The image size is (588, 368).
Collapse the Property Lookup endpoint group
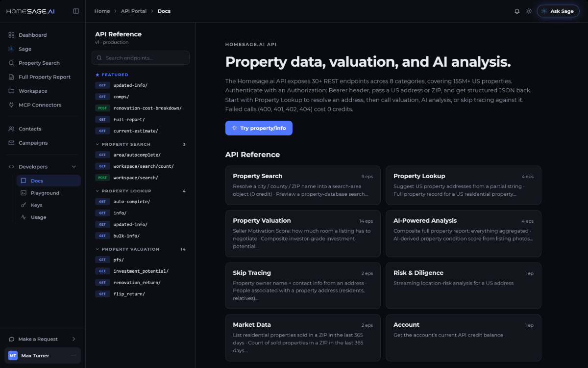pos(141,191)
